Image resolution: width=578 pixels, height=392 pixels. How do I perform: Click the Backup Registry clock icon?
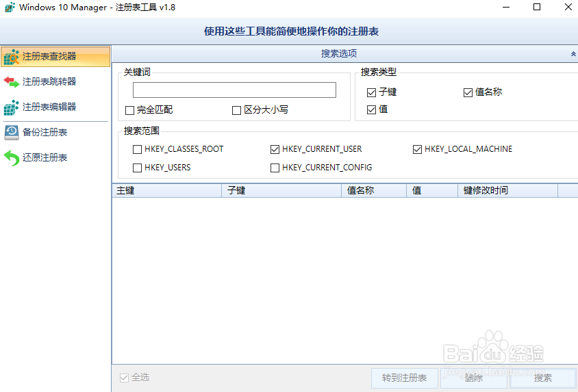tap(12, 133)
